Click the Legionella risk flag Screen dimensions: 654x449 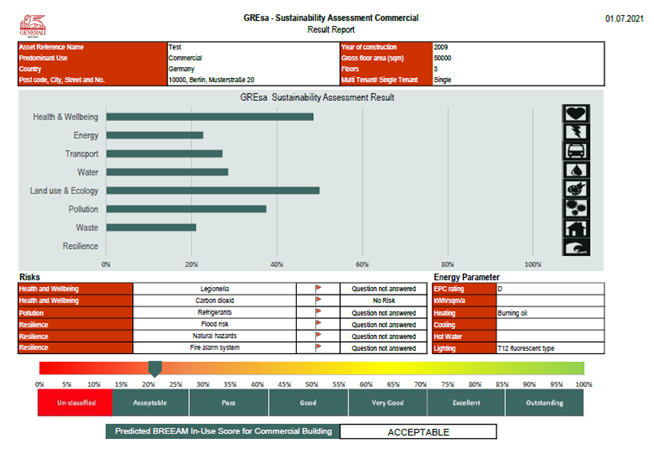pos(318,288)
